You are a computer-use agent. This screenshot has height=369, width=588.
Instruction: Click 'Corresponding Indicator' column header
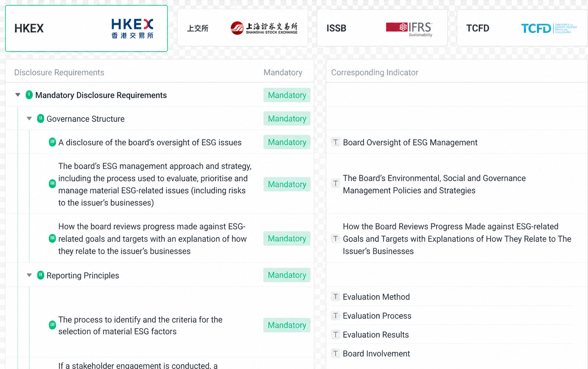point(375,72)
